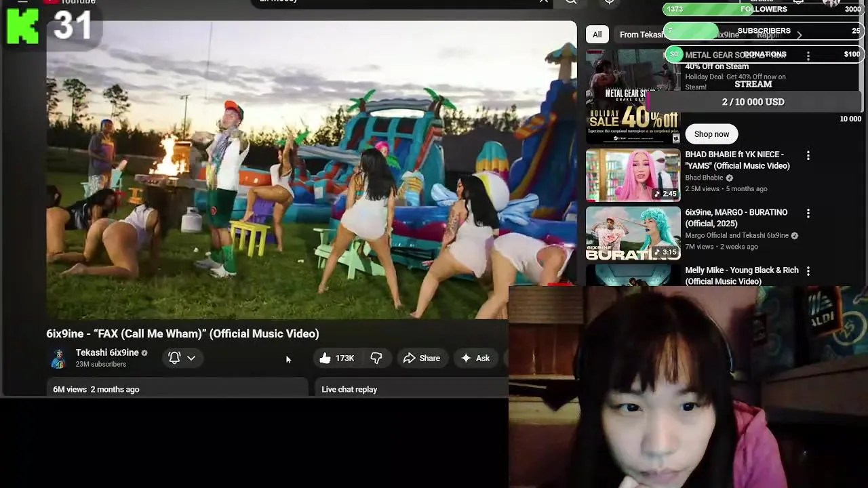Like the video showing 173K likes
This screenshot has height=488, width=868.
pyautogui.click(x=337, y=358)
